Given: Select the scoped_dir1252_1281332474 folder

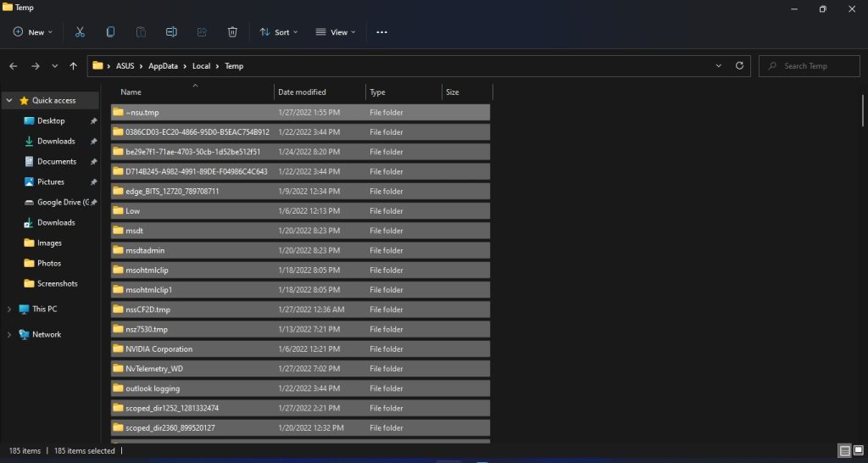Looking at the screenshot, I should click(300, 408).
